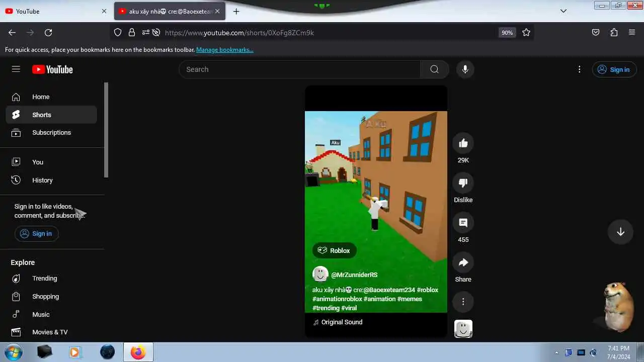Viewport: 644px width, 362px height.
Task: Open Firefox from the taskbar
Action: [138, 352]
